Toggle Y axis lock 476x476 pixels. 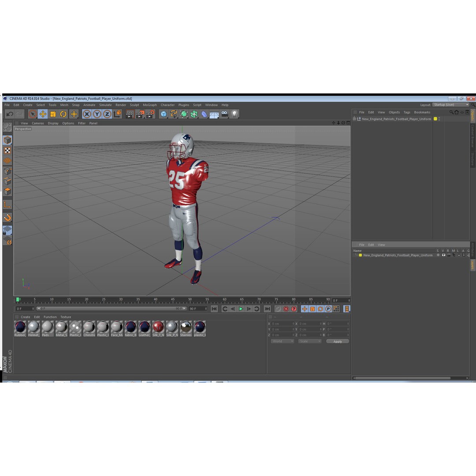97,114
